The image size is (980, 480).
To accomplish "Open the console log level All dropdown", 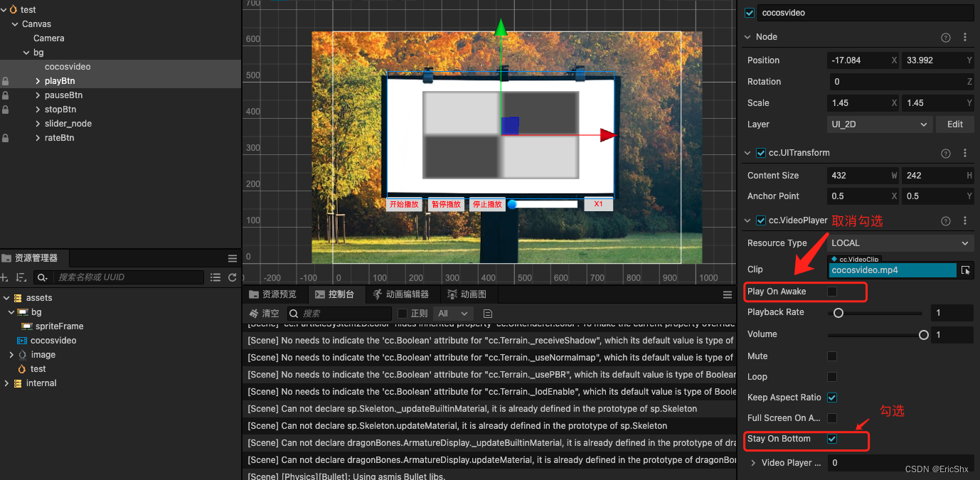I will 454,314.
